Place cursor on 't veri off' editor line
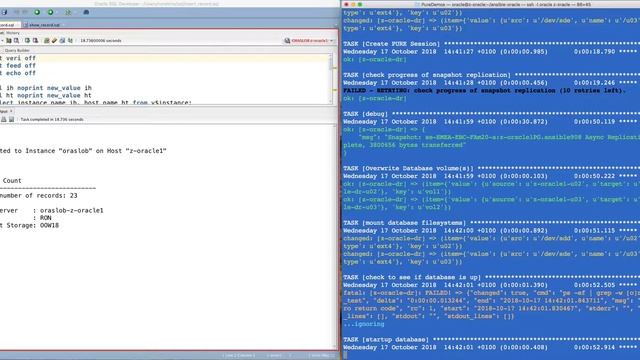The image size is (640, 360). [18, 58]
